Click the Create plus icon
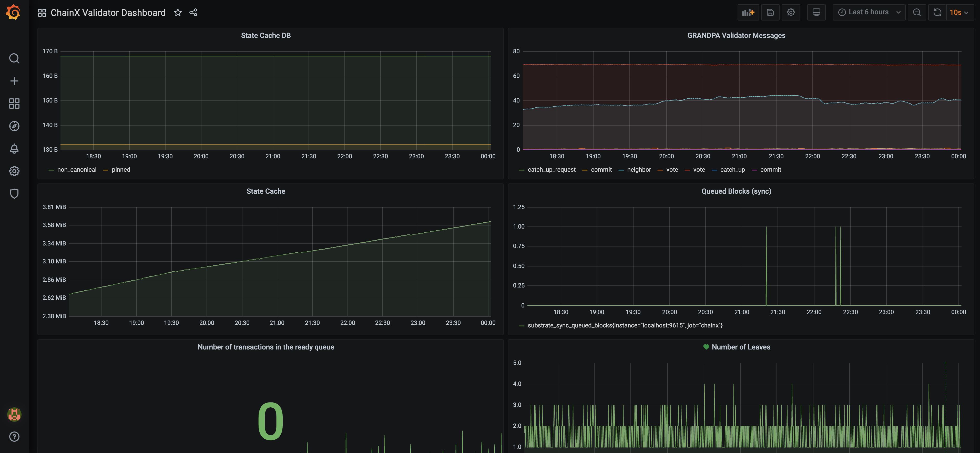 tap(14, 81)
